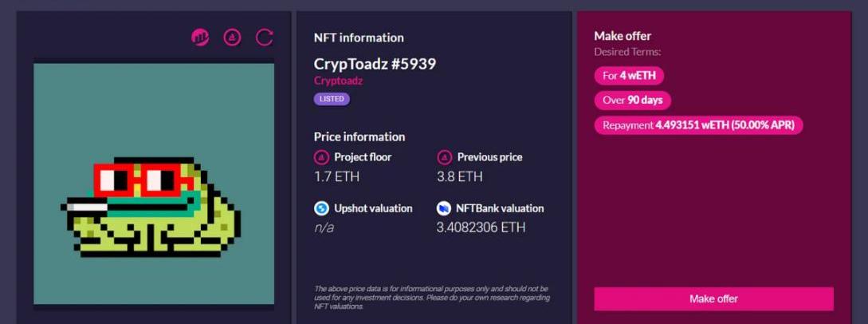Click the bar chart analytics icon

point(200,37)
